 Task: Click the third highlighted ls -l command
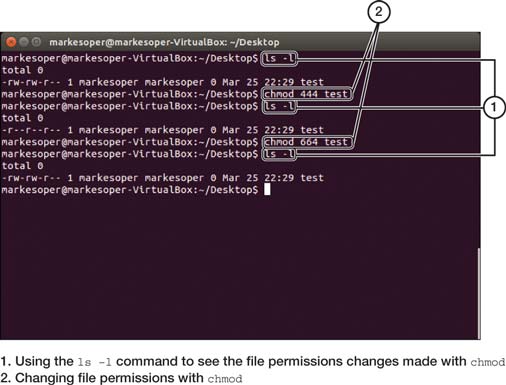pyautogui.click(x=279, y=154)
